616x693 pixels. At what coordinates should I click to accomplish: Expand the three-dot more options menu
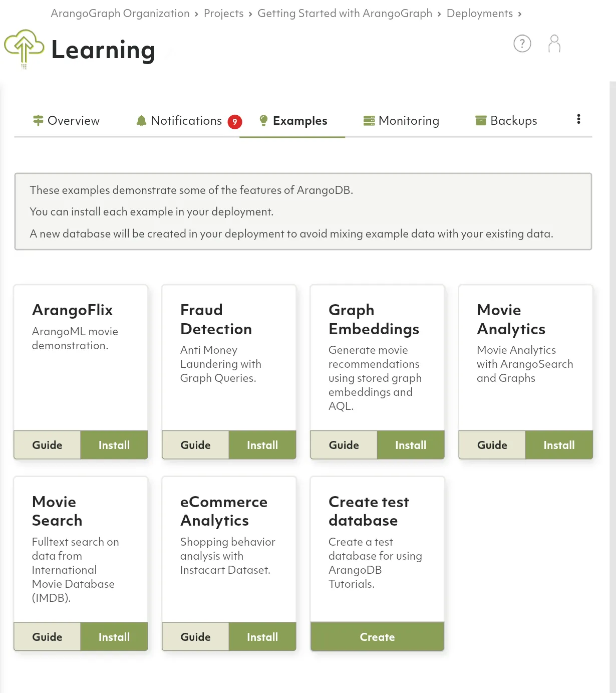pos(578,119)
